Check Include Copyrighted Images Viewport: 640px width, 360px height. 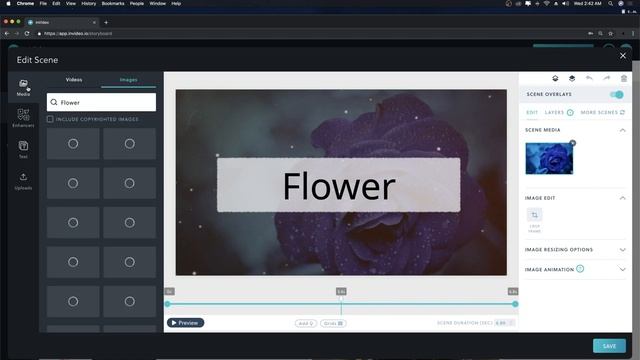(x=50, y=119)
